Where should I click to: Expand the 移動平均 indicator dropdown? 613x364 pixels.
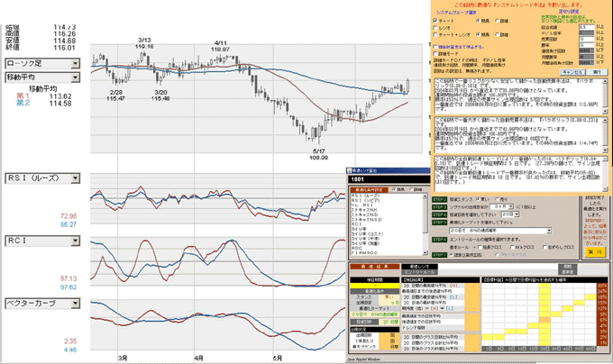(x=75, y=77)
